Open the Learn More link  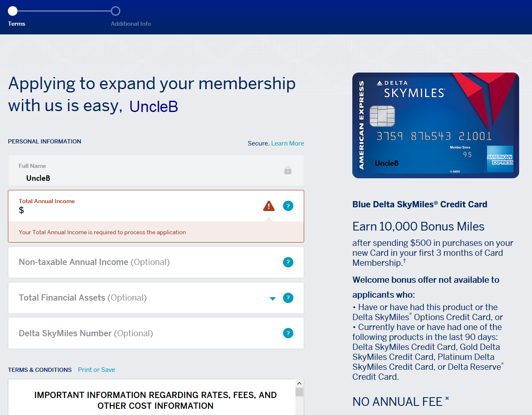288,143
